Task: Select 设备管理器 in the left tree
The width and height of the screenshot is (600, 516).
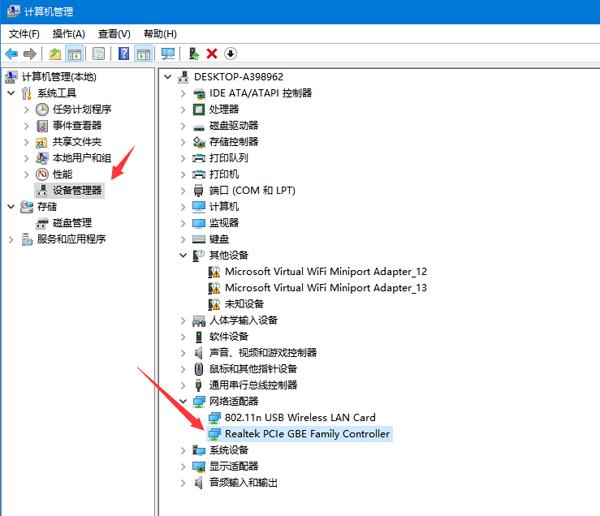Action: pyautogui.click(x=77, y=190)
